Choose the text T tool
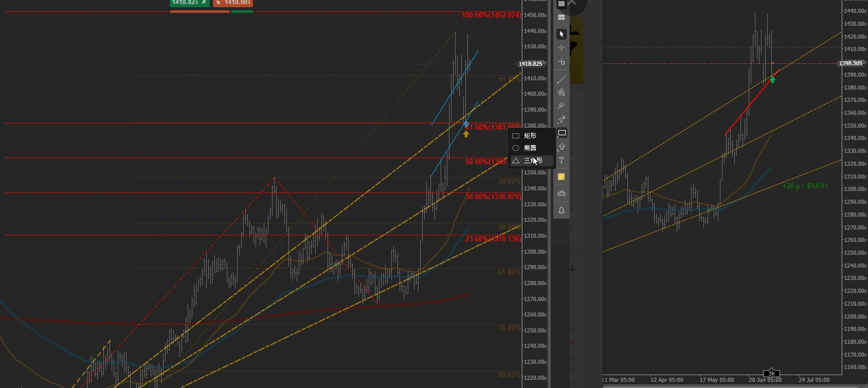Screen dimensions: 868x388 click(x=562, y=161)
